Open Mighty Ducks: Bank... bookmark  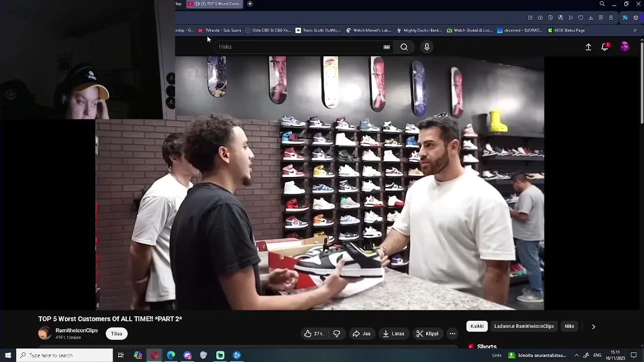coord(419,30)
